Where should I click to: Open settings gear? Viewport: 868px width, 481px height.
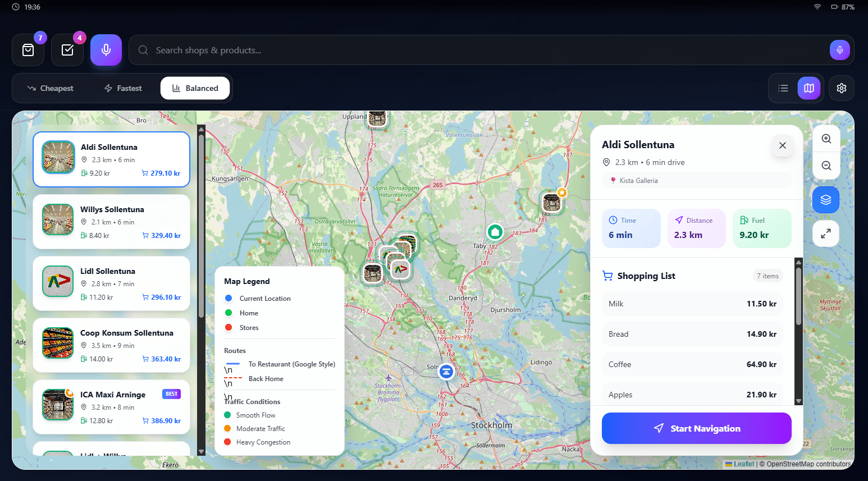842,88
